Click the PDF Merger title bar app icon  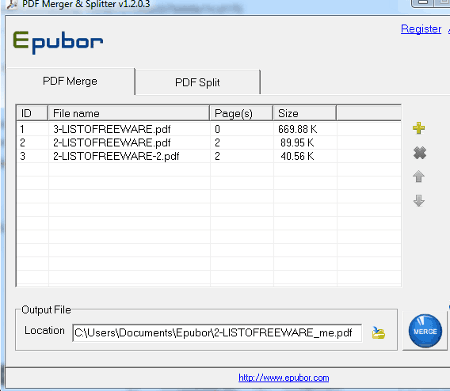click(x=12, y=4)
